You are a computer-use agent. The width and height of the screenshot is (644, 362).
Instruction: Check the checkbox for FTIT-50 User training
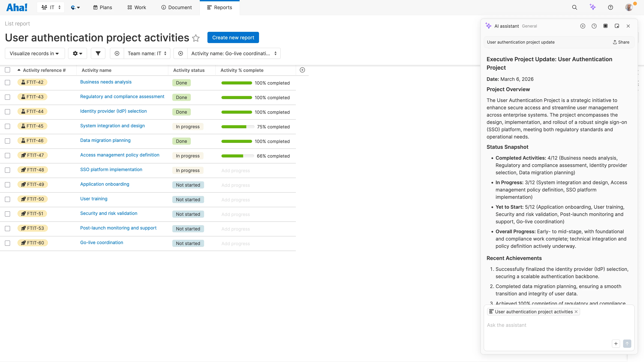[7, 199]
